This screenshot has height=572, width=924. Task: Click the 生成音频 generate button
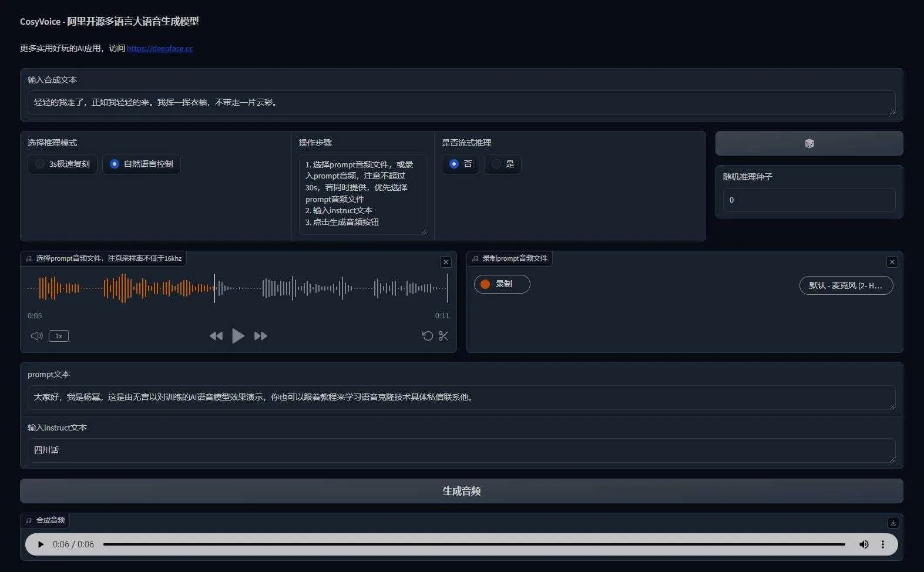pos(462,491)
